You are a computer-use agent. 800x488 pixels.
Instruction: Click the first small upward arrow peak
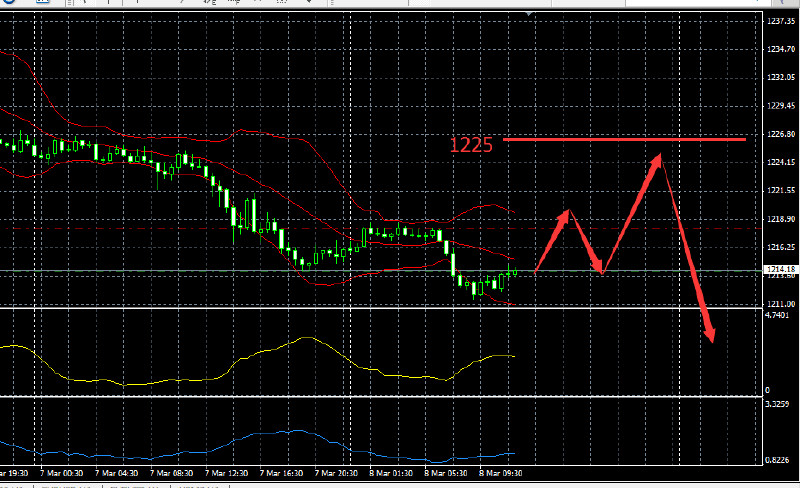coord(568,212)
